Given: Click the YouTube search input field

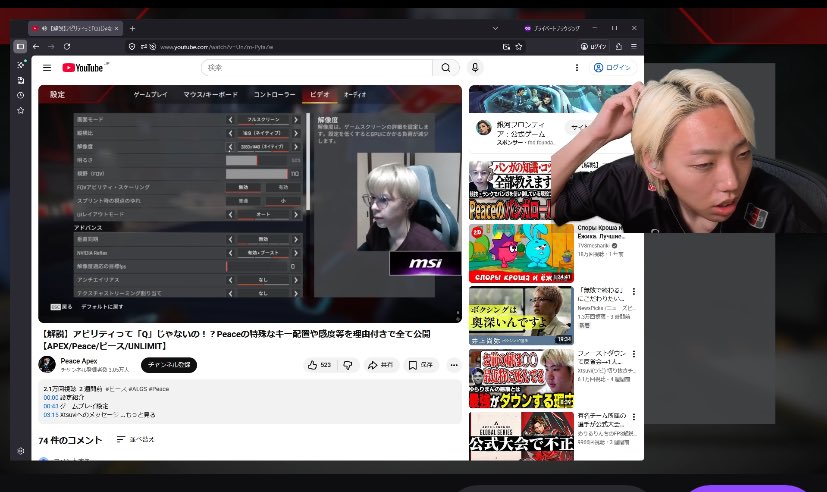Looking at the screenshot, I should (x=316, y=67).
